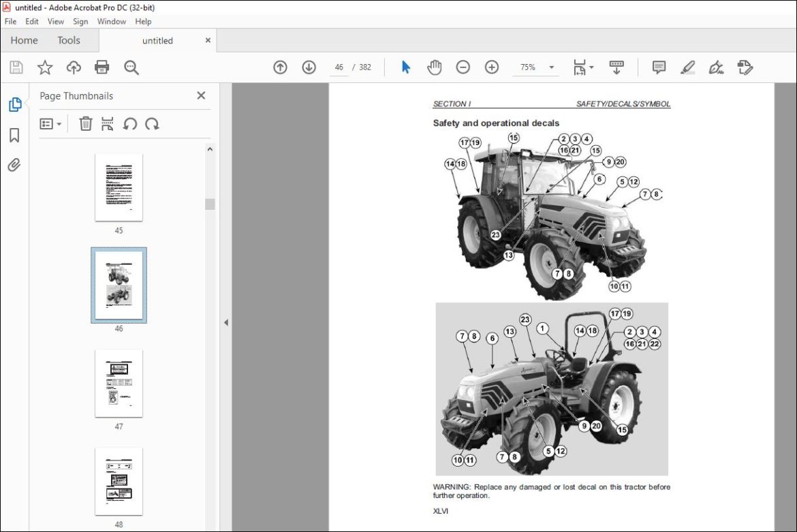Open the Bookmarks panel
797x532 pixels.
[x=15, y=135]
